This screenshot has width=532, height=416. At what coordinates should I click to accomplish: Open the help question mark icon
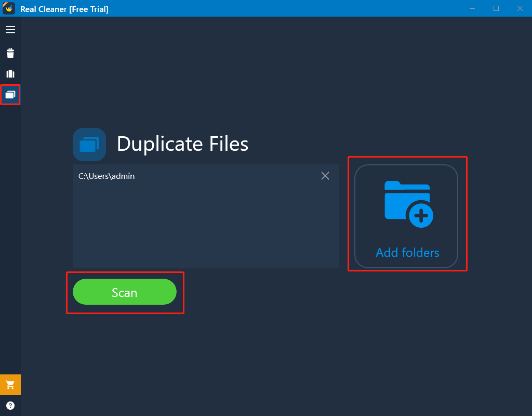tap(10, 406)
